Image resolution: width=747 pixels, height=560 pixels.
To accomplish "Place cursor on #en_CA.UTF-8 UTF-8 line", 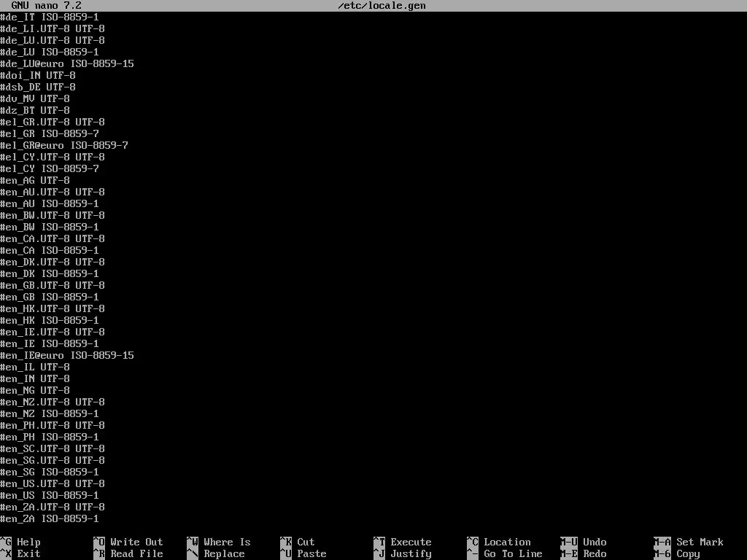I will 53,238.
